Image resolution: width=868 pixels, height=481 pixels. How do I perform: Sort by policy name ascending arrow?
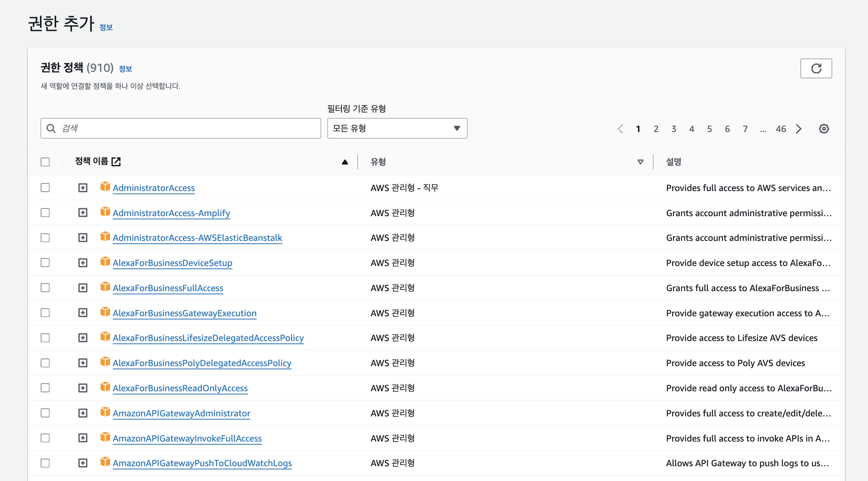(x=345, y=162)
